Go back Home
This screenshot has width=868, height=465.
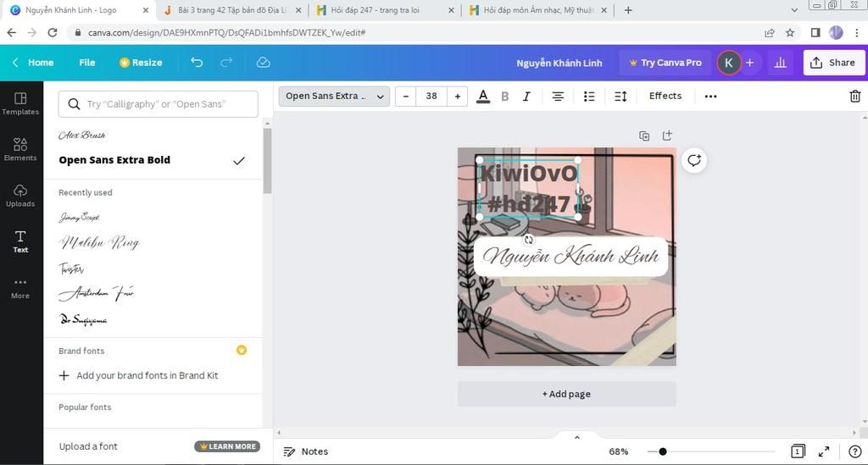click(x=33, y=63)
